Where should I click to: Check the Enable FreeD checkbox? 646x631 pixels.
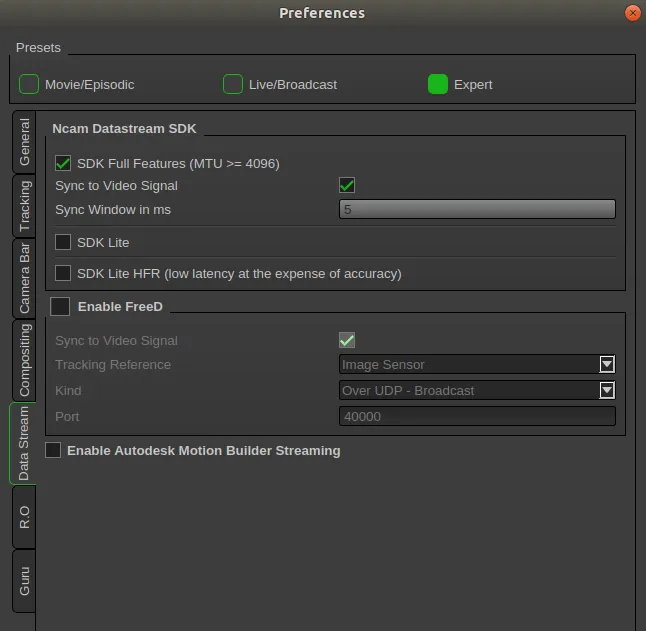coord(60,306)
